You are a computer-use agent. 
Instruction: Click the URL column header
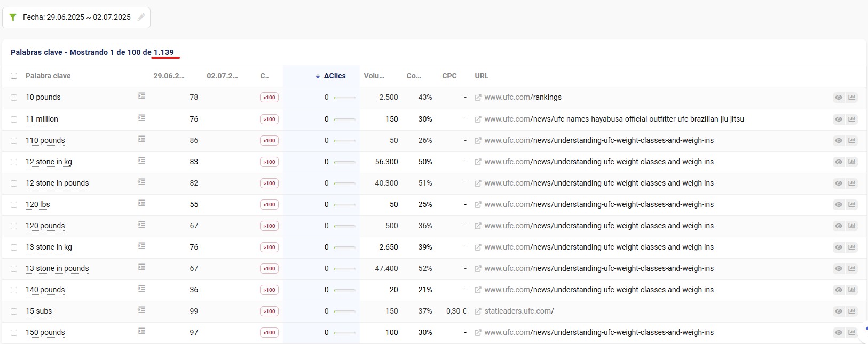coord(482,76)
